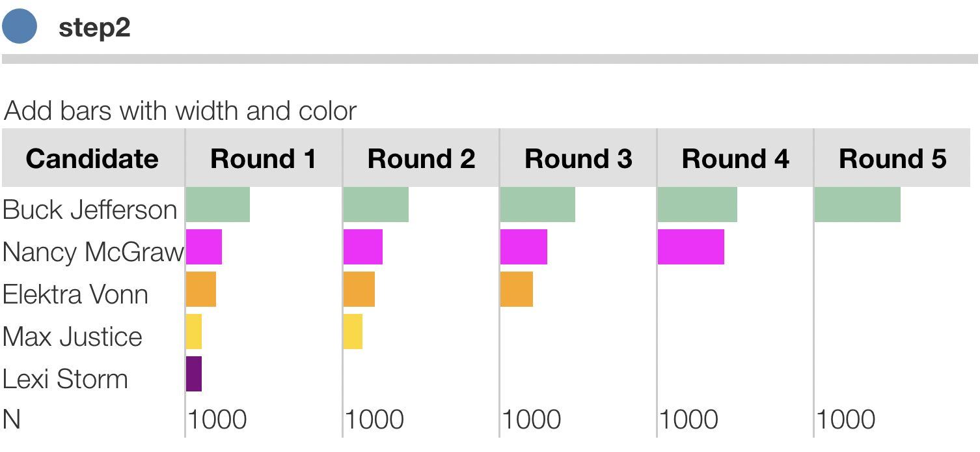Select the Round 1 column header
980x452 pixels.
[x=263, y=159]
